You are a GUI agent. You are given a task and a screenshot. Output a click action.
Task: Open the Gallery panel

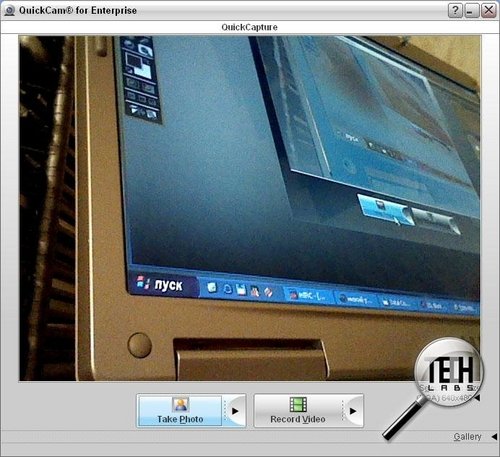467,436
